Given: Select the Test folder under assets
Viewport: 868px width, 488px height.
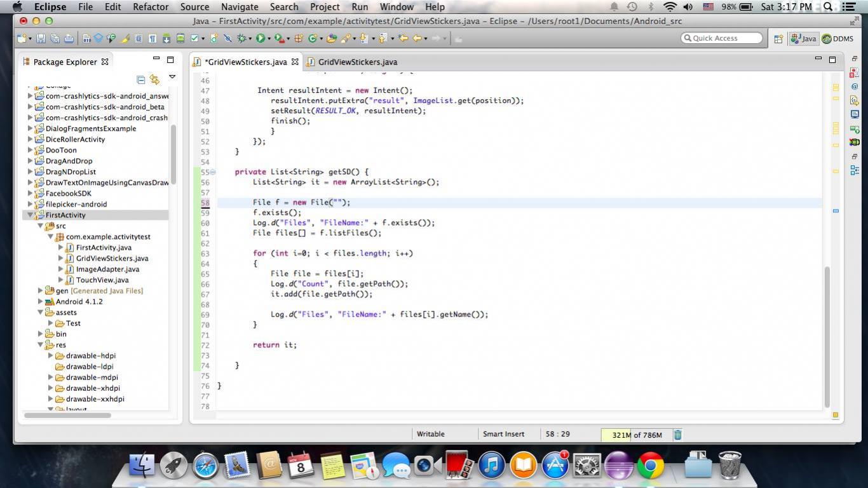Looking at the screenshot, I should [73, 323].
